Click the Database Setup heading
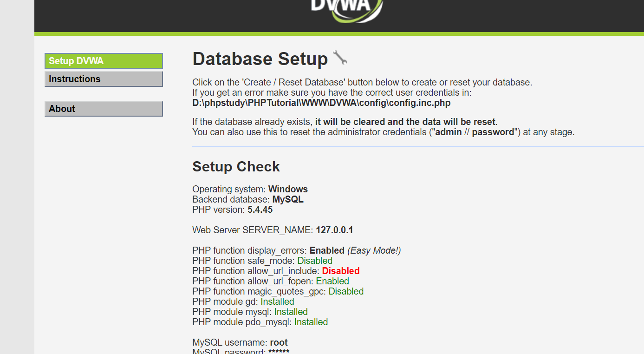Screen dimensions: 644x354 260,59
